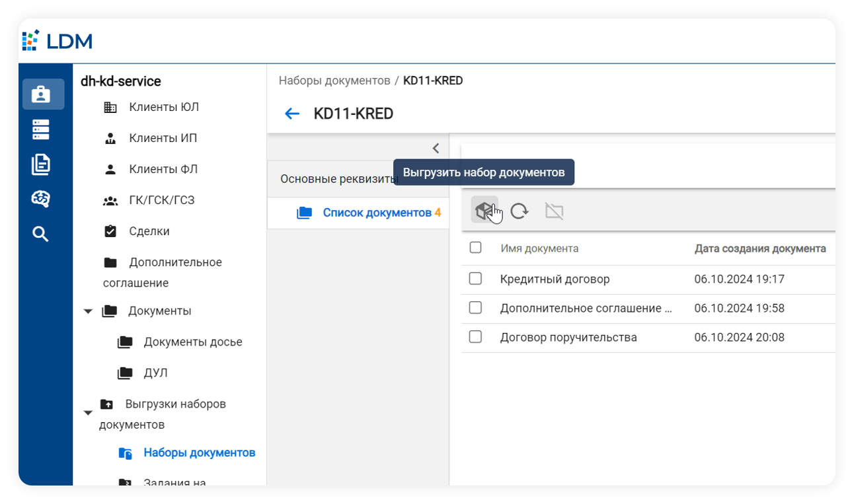
Task: Click the export document set box icon
Action: 483,211
